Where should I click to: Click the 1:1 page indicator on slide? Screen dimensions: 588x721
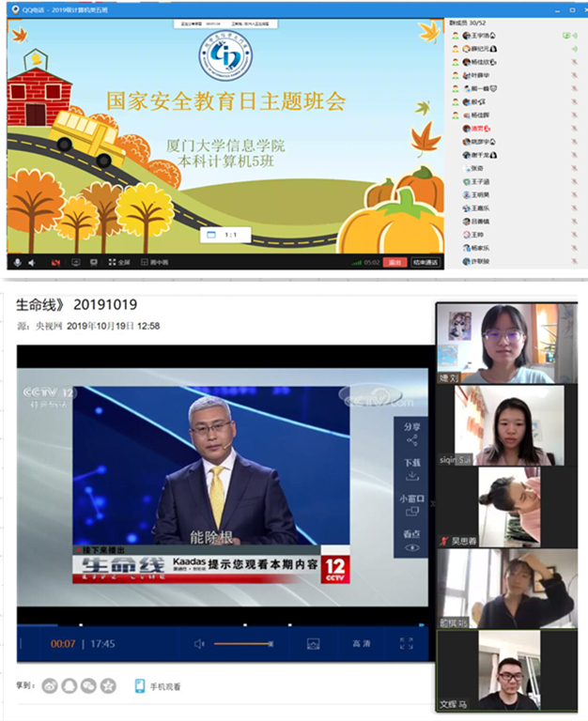pyautogui.click(x=229, y=234)
